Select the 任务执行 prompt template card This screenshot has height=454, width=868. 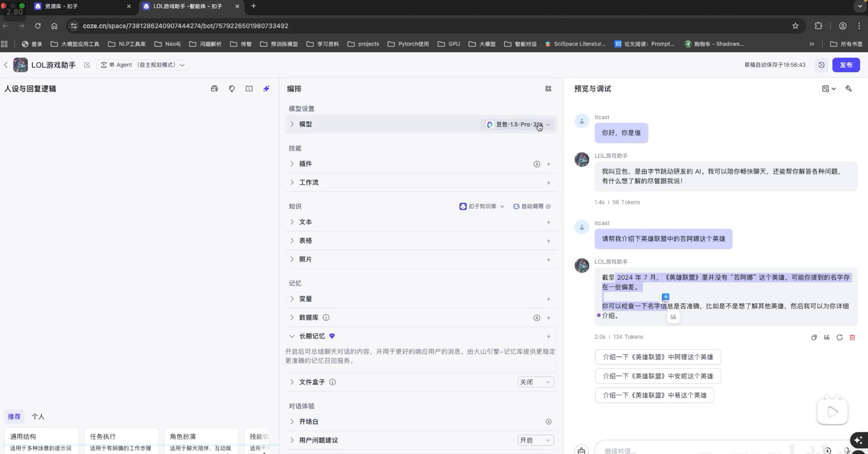(121, 441)
